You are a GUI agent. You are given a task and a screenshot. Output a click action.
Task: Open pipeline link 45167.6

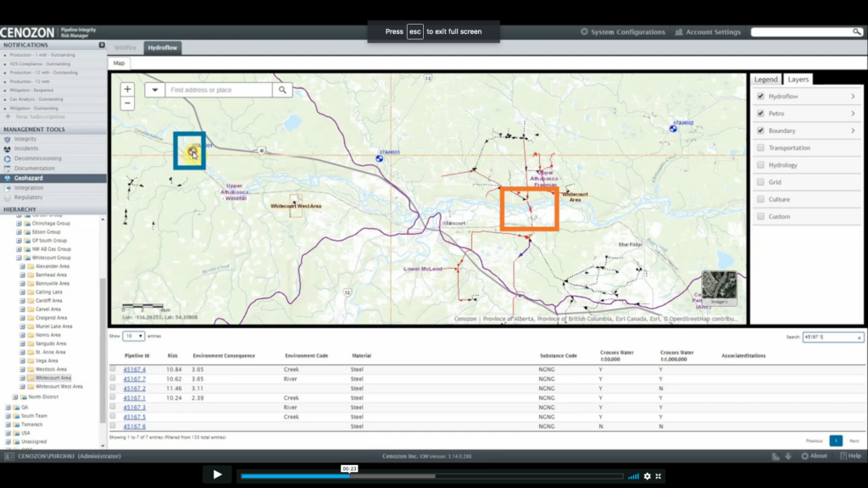[x=135, y=427]
